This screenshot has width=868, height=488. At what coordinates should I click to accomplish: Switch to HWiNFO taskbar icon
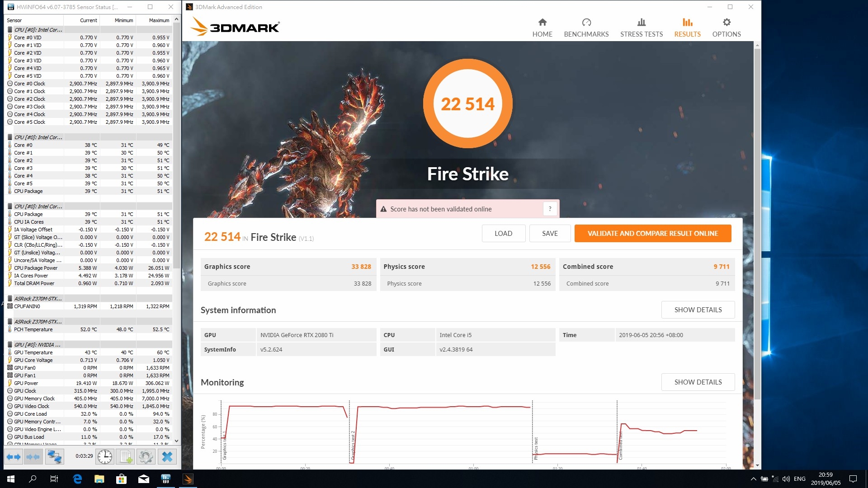click(166, 479)
